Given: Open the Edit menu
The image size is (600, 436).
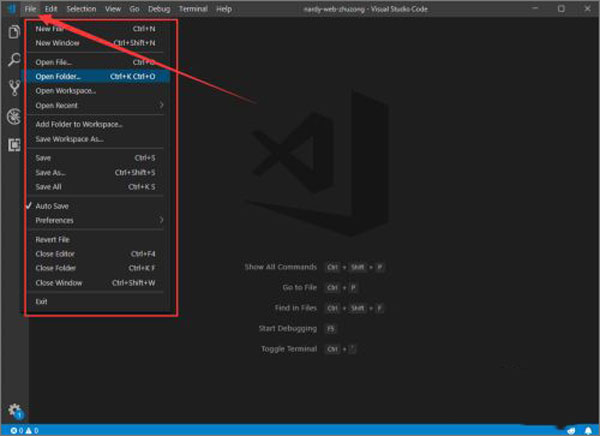Looking at the screenshot, I should pos(51,9).
